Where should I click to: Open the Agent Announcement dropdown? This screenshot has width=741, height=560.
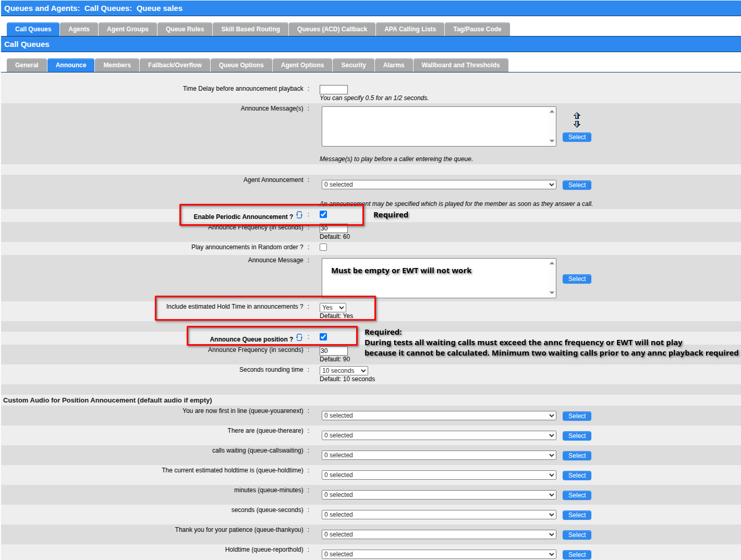[439, 185]
